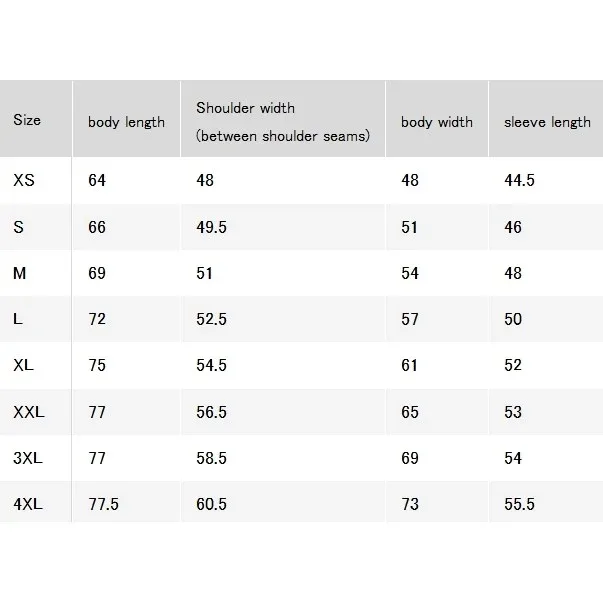This screenshot has width=603, height=603.
Task: Click the Size column header
Action: (27, 120)
